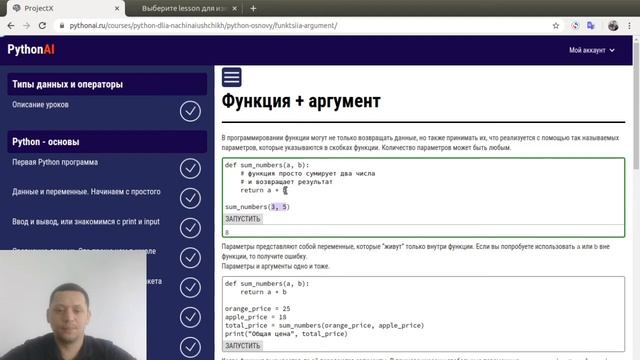Viewport: 640px width, 360px height.
Task: Click the output value 8 below the editor
Action: pyautogui.click(x=227, y=232)
